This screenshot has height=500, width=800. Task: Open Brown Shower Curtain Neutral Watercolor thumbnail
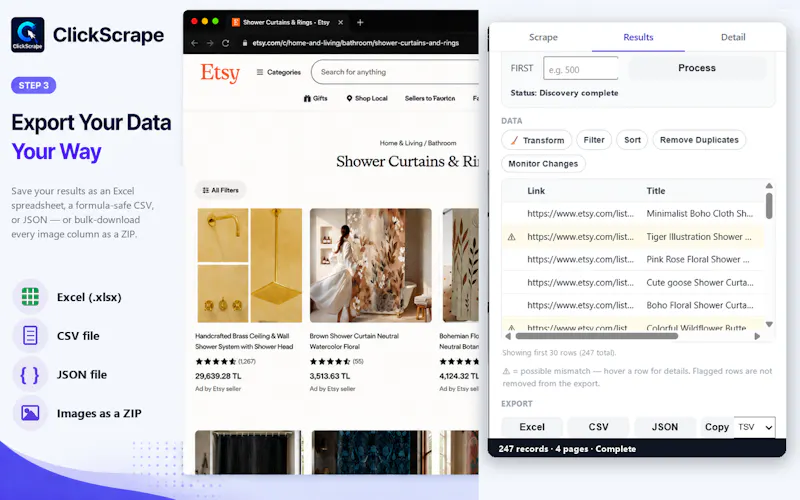370,265
